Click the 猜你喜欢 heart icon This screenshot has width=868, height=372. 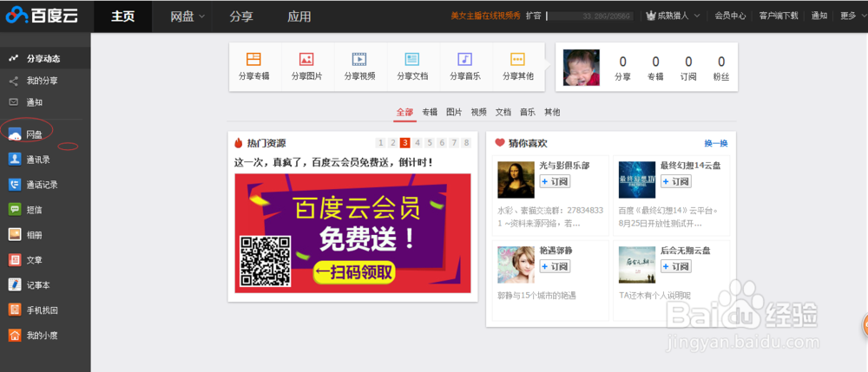(500, 142)
